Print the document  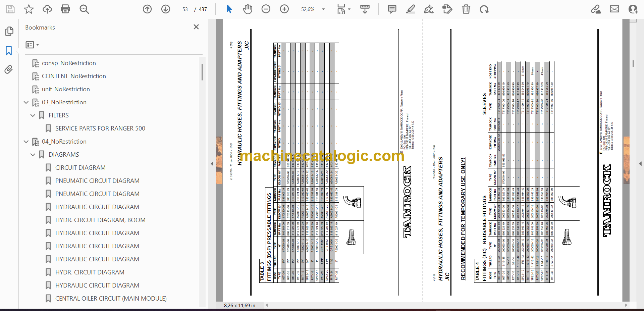[x=65, y=9]
